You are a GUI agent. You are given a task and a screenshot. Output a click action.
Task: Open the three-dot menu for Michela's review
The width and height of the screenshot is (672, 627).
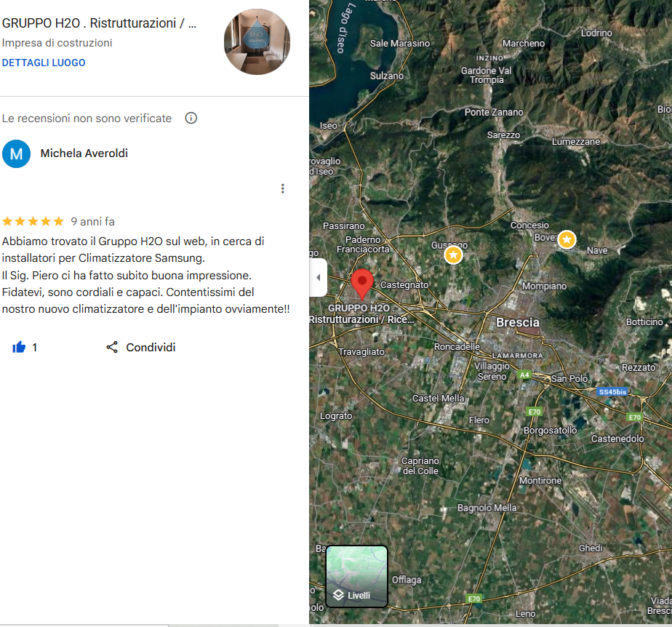pos(282,188)
